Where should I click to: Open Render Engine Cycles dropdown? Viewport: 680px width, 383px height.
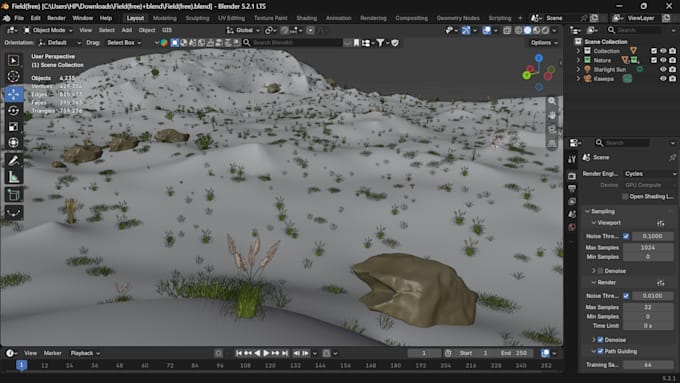coord(650,174)
